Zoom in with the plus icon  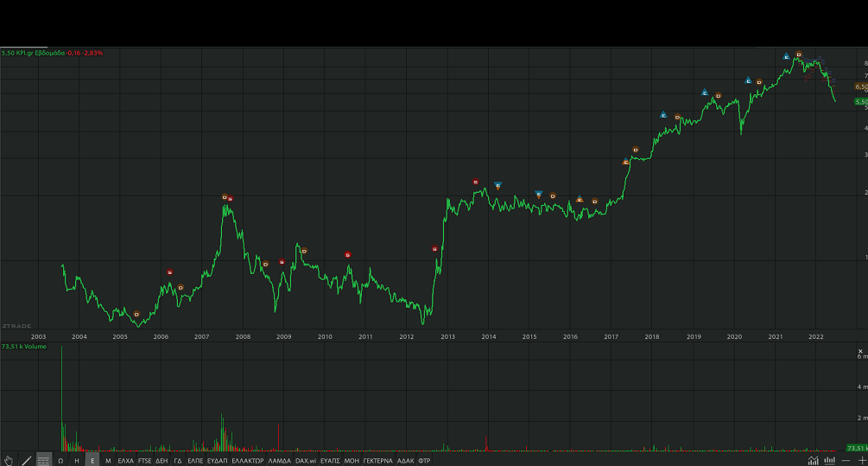click(x=861, y=460)
